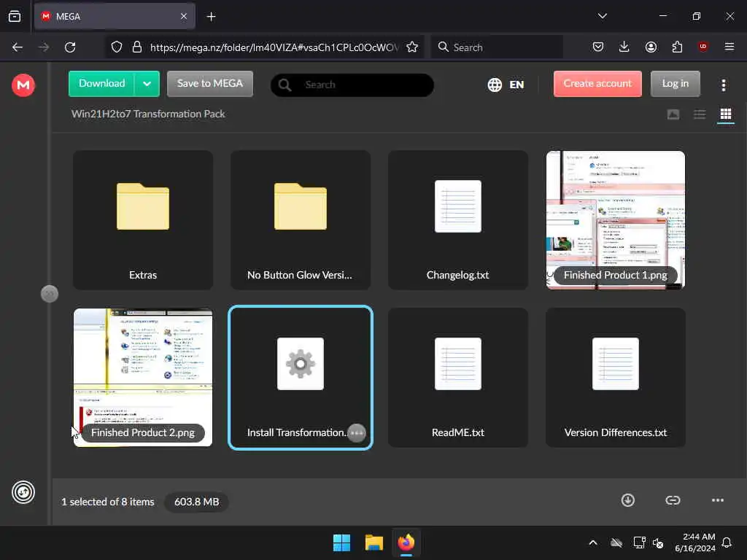Select the Changelog.txt file
This screenshot has width=747, height=560.
[458, 220]
